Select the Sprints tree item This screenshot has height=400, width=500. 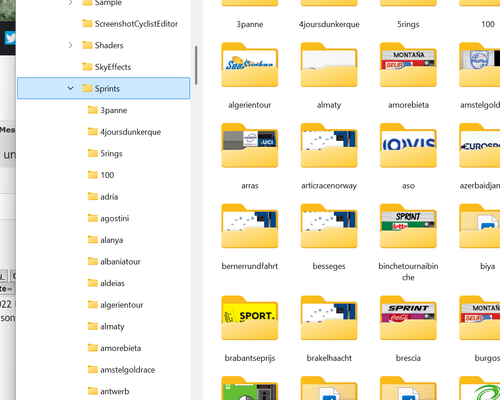(x=104, y=88)
